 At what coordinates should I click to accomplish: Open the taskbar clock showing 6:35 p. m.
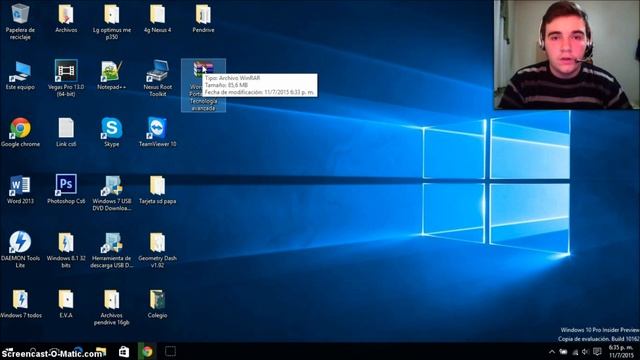pos(622,351)
